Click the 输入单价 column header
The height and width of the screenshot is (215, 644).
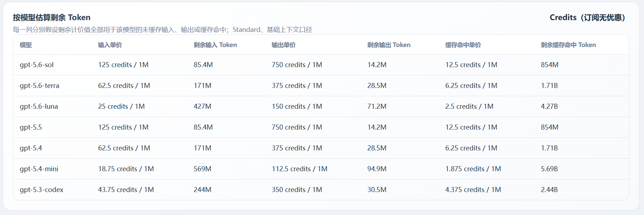[x=110, y=45]
